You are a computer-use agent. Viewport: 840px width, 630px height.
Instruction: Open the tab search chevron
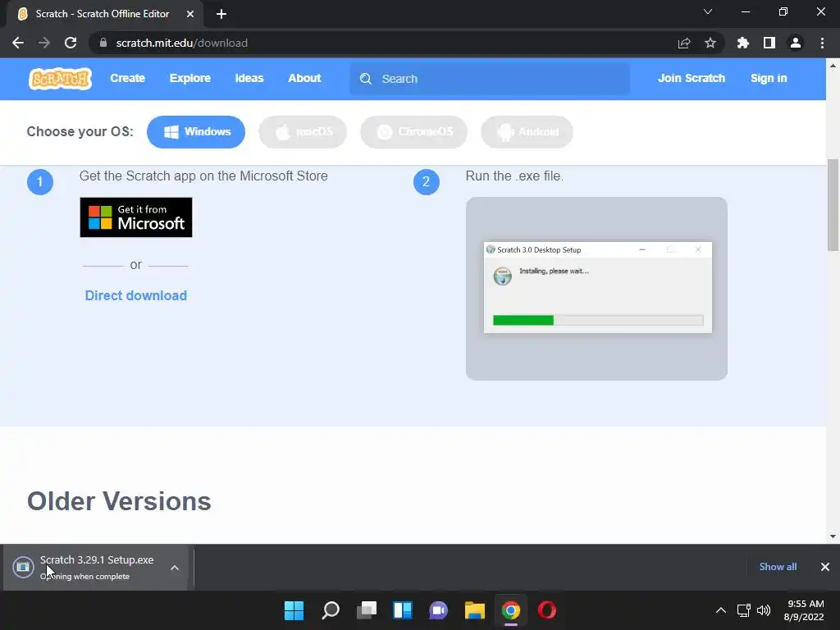tap(708, 11)
